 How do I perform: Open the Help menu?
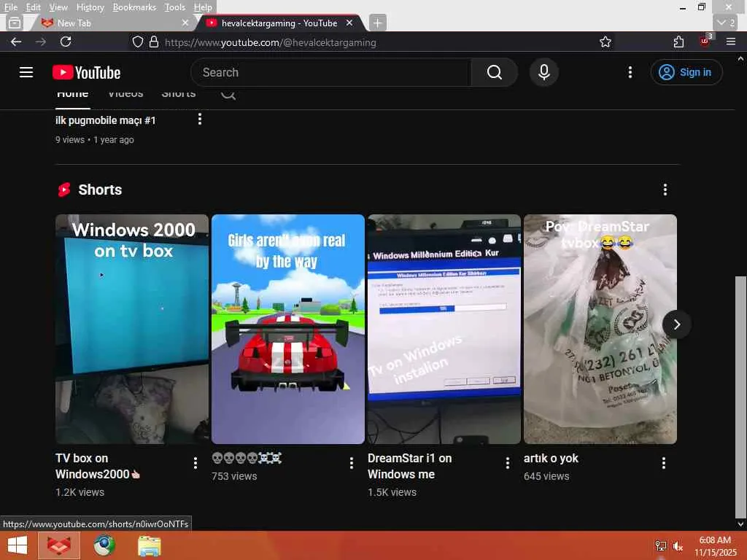coord(203,7)
